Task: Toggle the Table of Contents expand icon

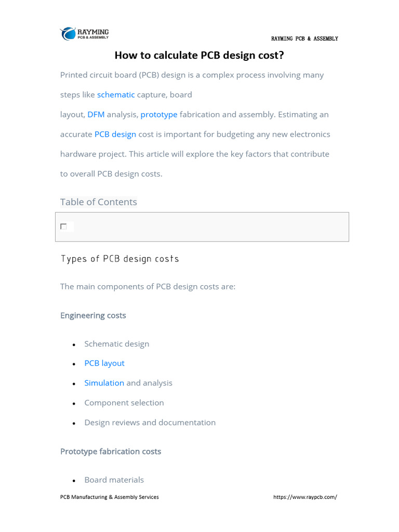Action: point(63,227)
